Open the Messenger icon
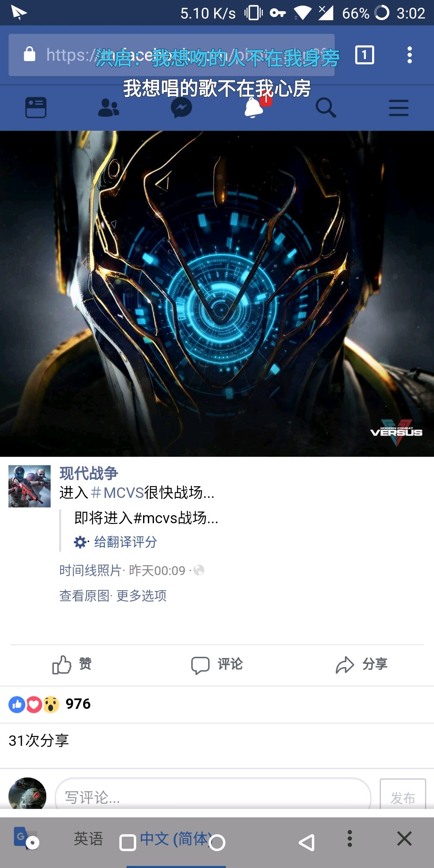The width and height of the screenshot is (434, 868). pos(181,108)
